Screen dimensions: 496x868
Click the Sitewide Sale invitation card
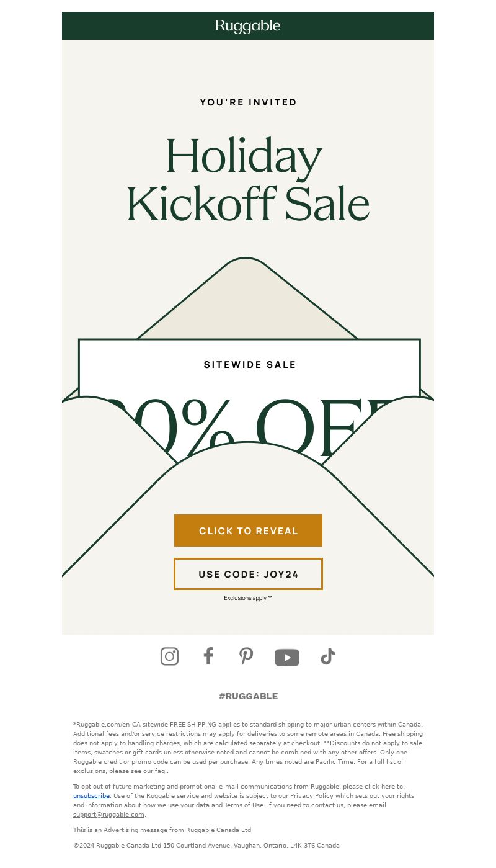(x=249, y=365)
